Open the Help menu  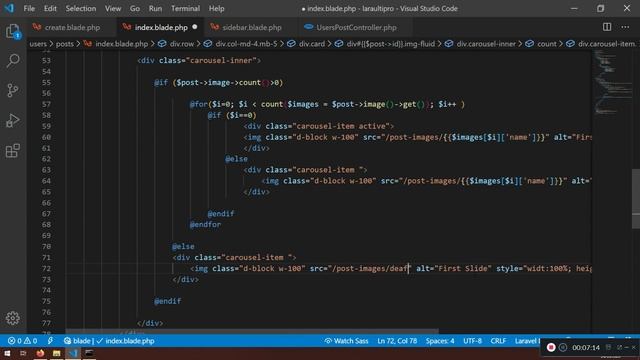pos(217,9)
